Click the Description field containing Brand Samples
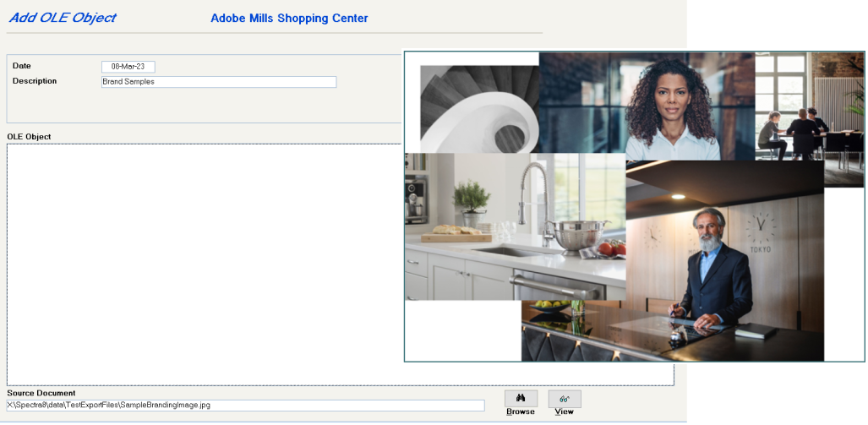The height and width of the screenshot is (425, 868). (x=219, y=82)
